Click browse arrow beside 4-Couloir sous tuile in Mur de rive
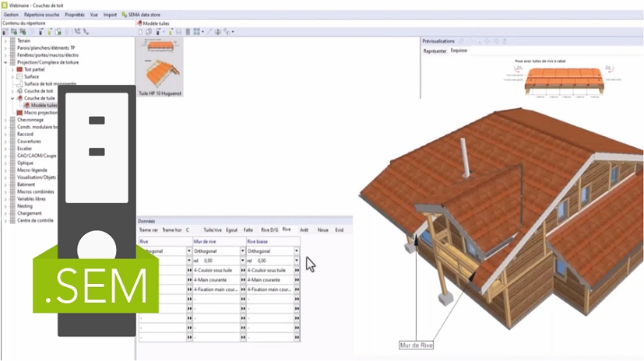The image size is (644, 361). coord(242,270)
